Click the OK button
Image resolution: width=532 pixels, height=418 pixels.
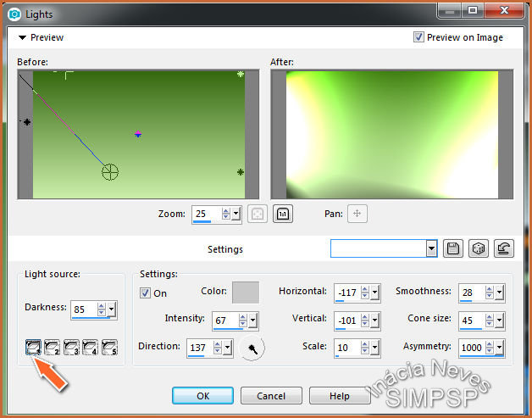[x=202, y=396]
